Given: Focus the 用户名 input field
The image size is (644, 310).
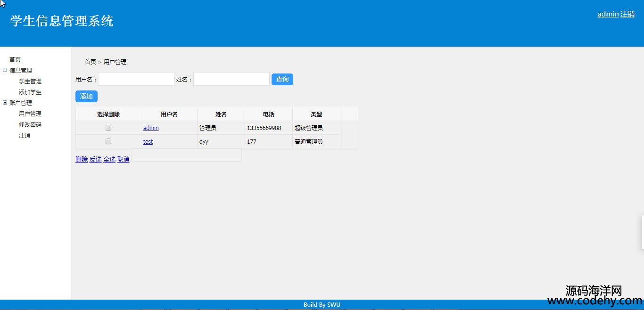Looking at the screenshot, I should [x=136, y=79].
